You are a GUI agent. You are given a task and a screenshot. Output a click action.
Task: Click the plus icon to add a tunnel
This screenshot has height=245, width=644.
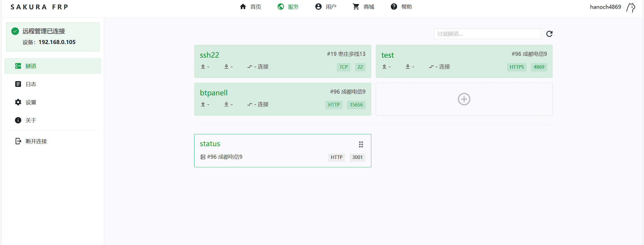[464, 99]
